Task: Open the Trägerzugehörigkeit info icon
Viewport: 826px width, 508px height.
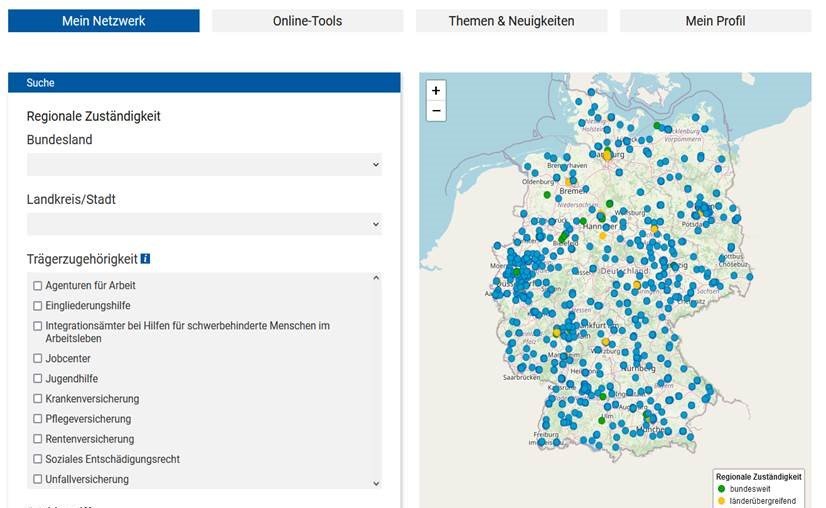Action: 145,259
